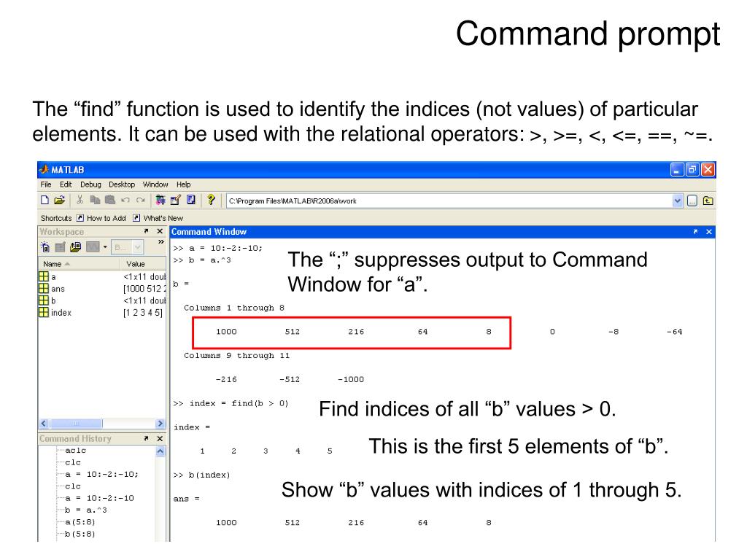The image size is (747, 560).
Task: Sort Workspace by the Name column
Action: pos(79,264)
